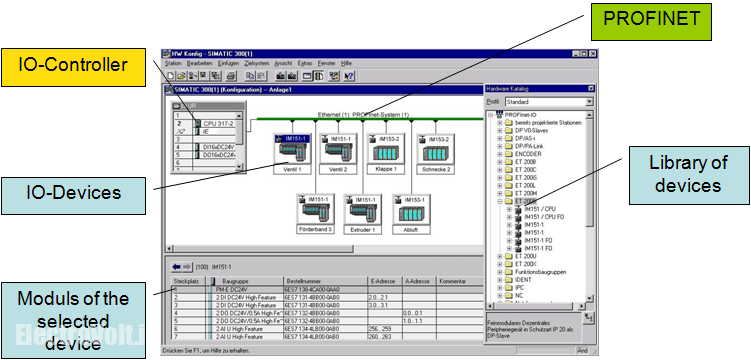Click the back arrow navigation button
Screen dimensions: 751x360
pos(176,267)
